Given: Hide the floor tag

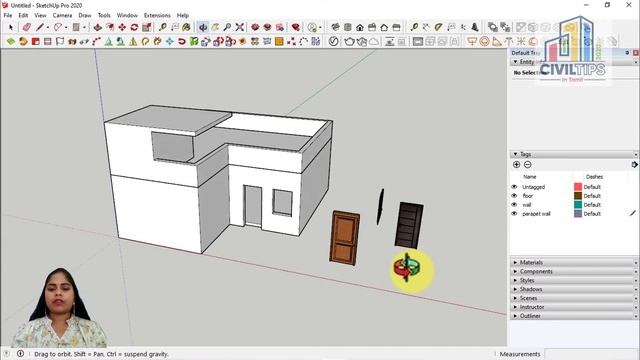Looking at the screenshot, I should (x=514, y=196).
